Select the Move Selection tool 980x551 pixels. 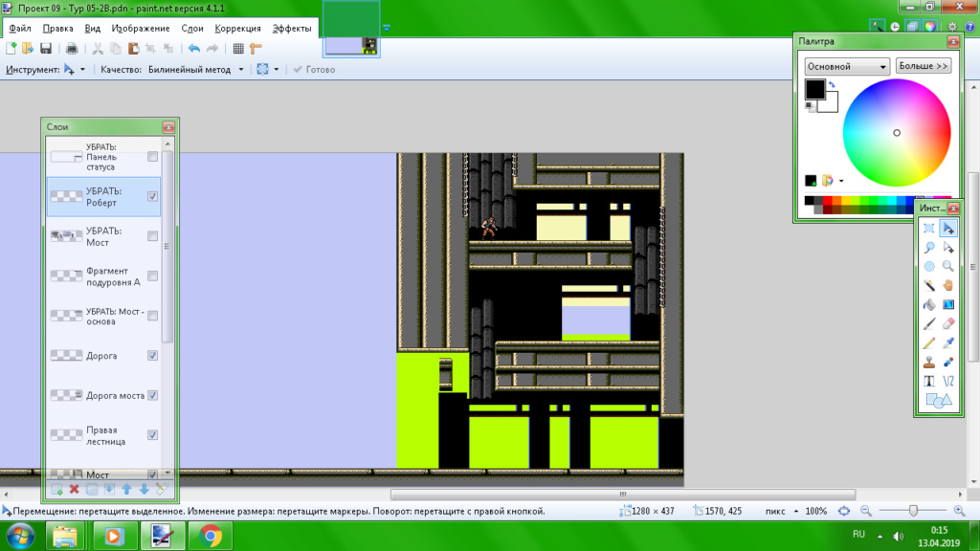[948, 248]
